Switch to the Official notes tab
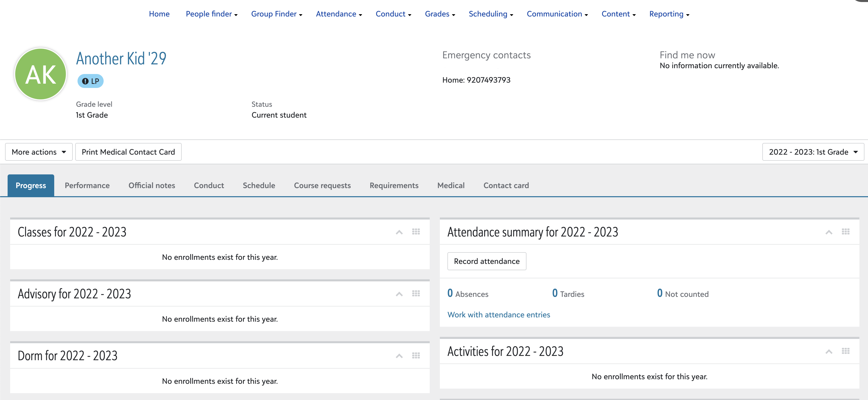Screen dimensions: 868x400 point(152,186)
